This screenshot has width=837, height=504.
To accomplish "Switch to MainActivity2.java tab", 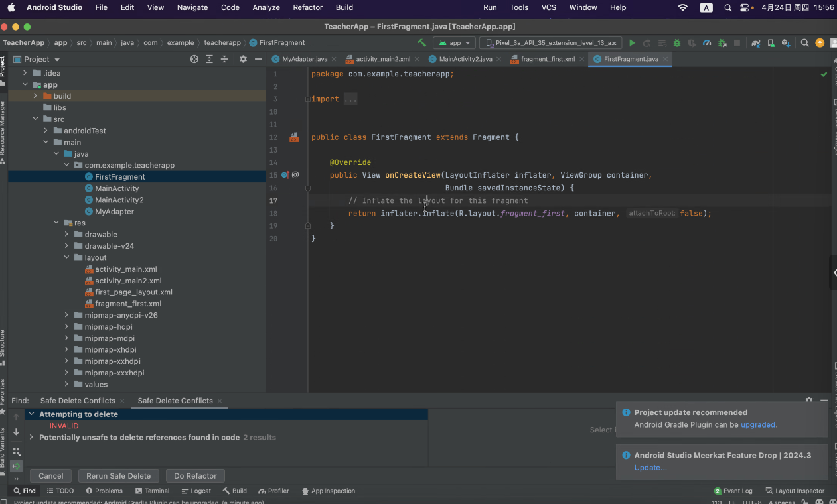I will pos(465,59).
